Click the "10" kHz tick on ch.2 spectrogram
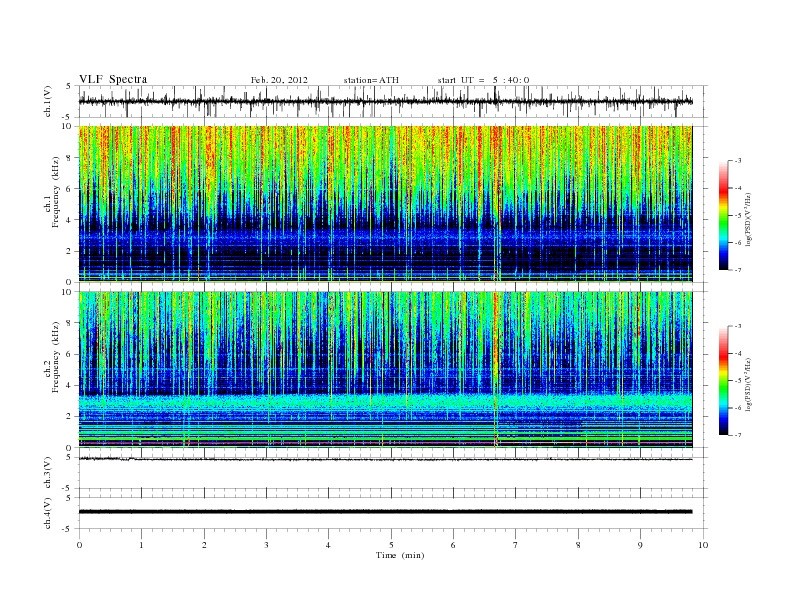Viewport: 792px width, 612px height. [x=67, y=292]
